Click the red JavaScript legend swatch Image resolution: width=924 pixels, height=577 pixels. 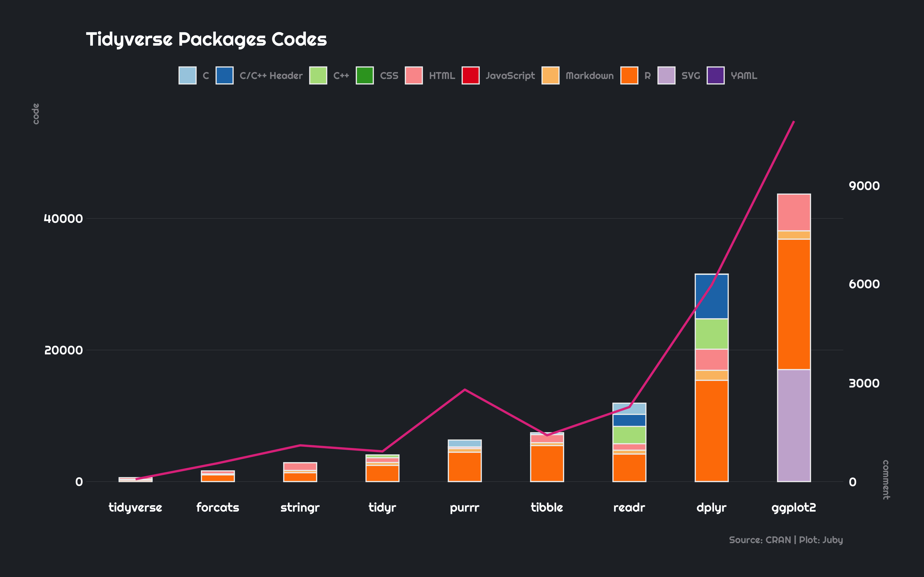tap(470, 76)
